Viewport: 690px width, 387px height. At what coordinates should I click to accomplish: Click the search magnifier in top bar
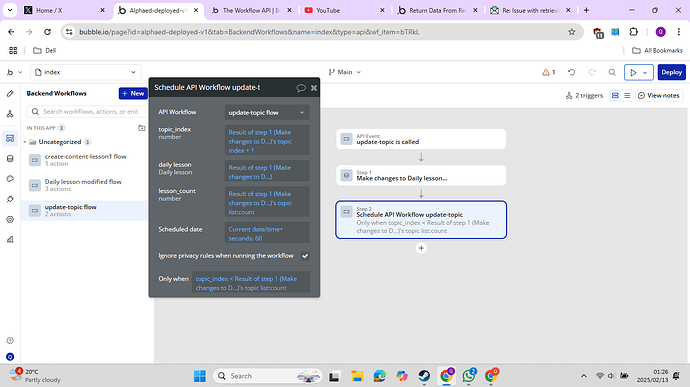coord(612,72)
